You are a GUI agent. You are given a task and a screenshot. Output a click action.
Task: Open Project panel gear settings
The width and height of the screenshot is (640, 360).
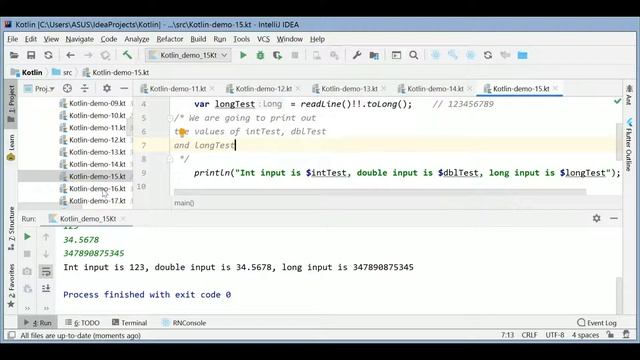coord(107,88)
